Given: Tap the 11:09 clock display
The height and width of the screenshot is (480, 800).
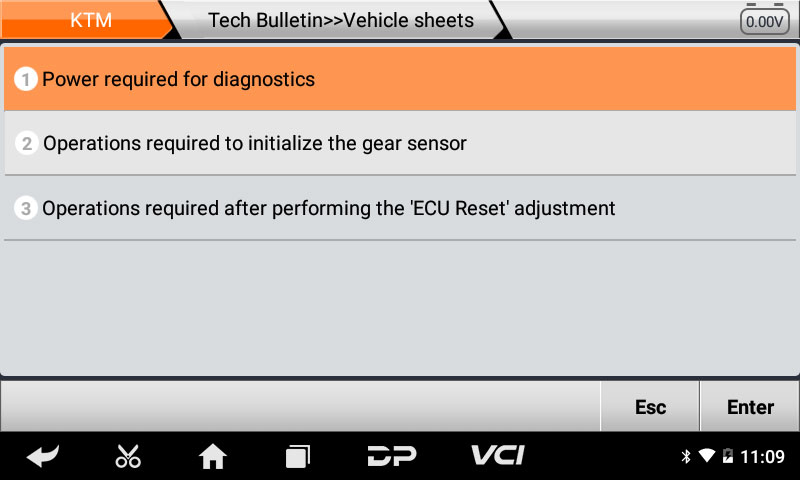Looking at the screenshot, I should coord(764,457).
